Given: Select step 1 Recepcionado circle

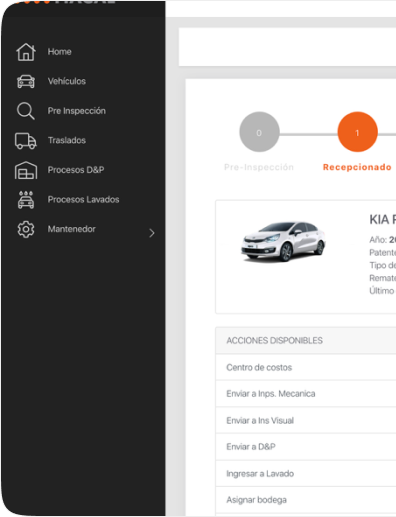Looking at the screenshot, I should (x=357, y=132).
